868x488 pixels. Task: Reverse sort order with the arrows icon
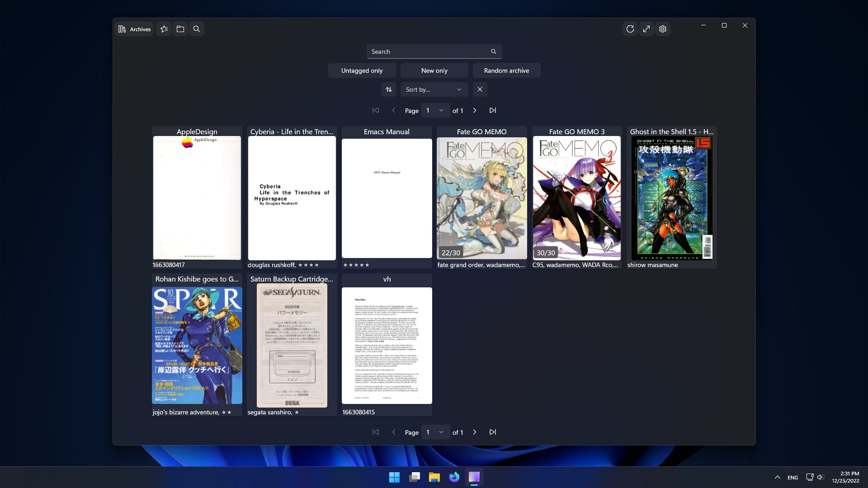click(x=389, y=89)
